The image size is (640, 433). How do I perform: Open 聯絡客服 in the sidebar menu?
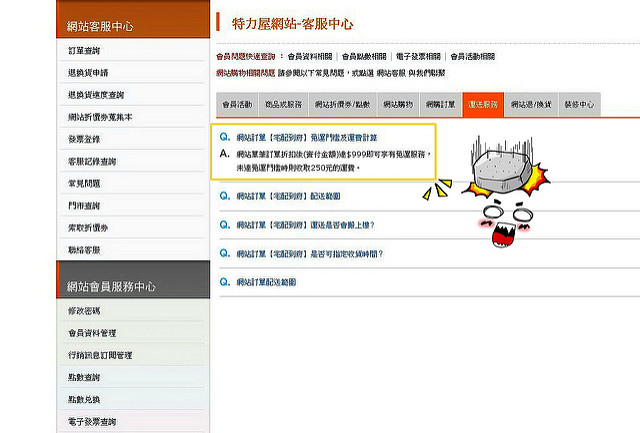(84, 250)
